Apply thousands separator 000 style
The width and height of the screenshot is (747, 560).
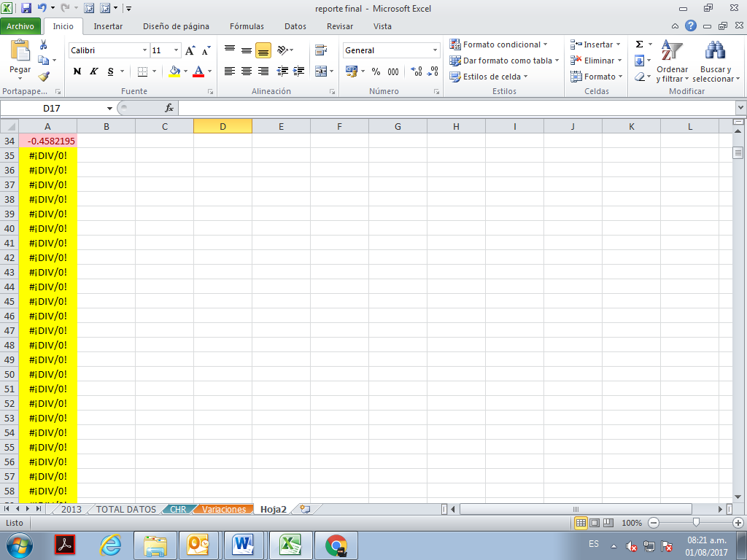(393, 71)
